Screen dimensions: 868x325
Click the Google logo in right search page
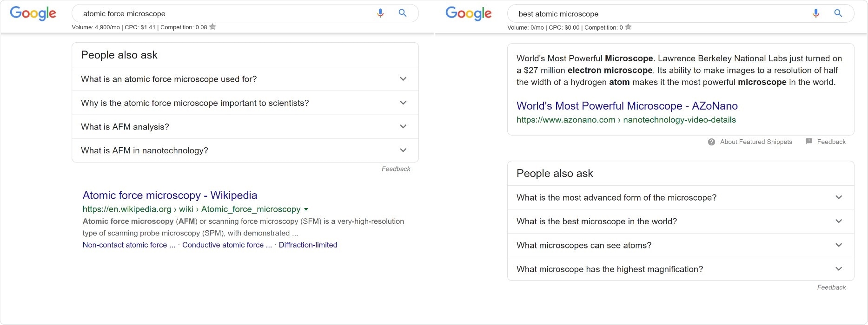pos(469,13)
